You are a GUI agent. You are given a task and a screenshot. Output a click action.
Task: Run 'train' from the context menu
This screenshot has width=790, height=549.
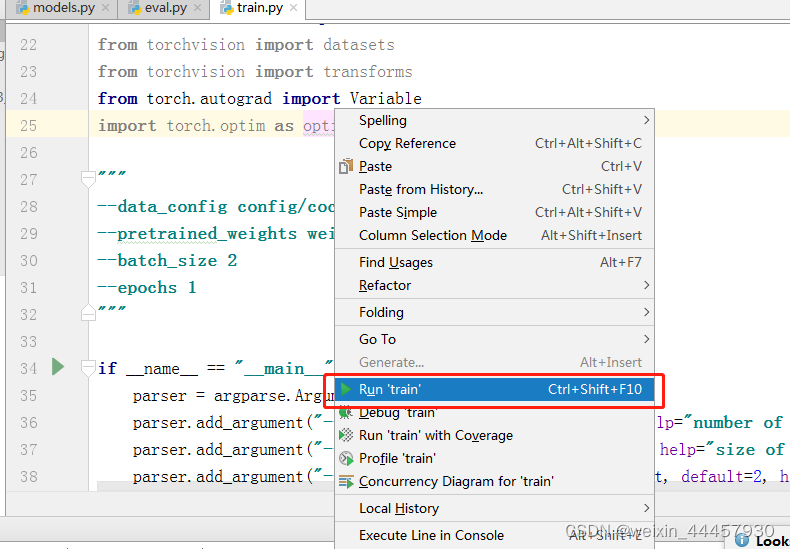494,389
